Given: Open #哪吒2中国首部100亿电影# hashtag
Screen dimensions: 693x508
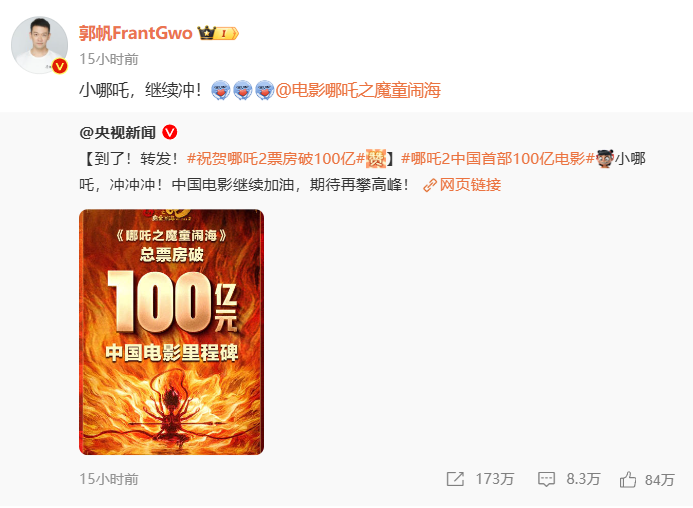Looking at the screenshot, I should (x=498, y=158).
